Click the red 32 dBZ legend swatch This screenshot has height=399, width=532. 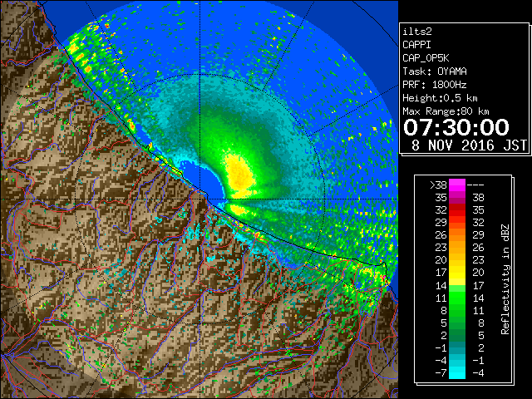coord(457,210)
